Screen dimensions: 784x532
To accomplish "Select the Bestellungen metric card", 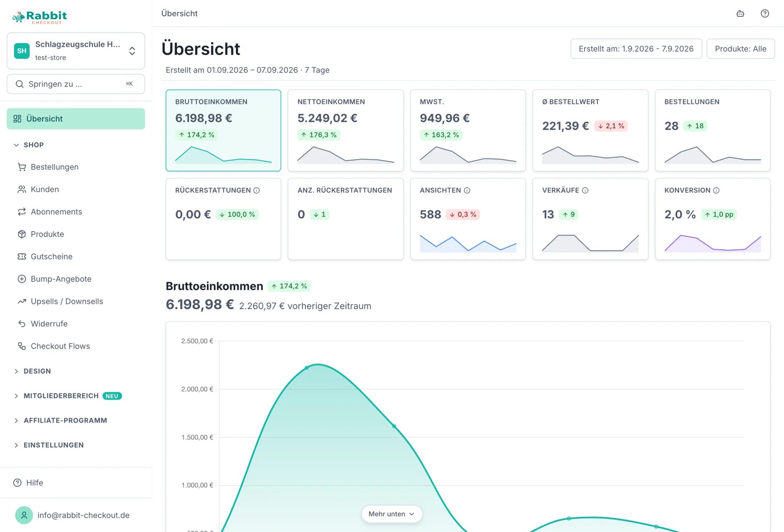I will click(x=713, y=131).
